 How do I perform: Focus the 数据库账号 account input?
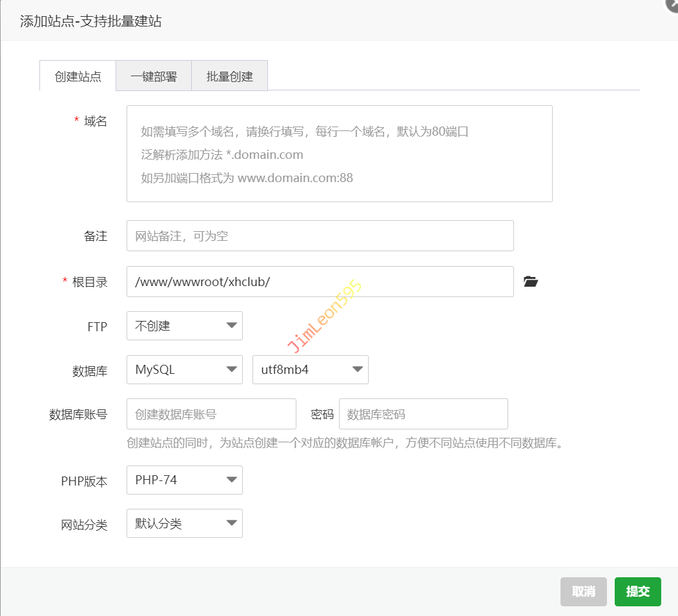[211, 414]
